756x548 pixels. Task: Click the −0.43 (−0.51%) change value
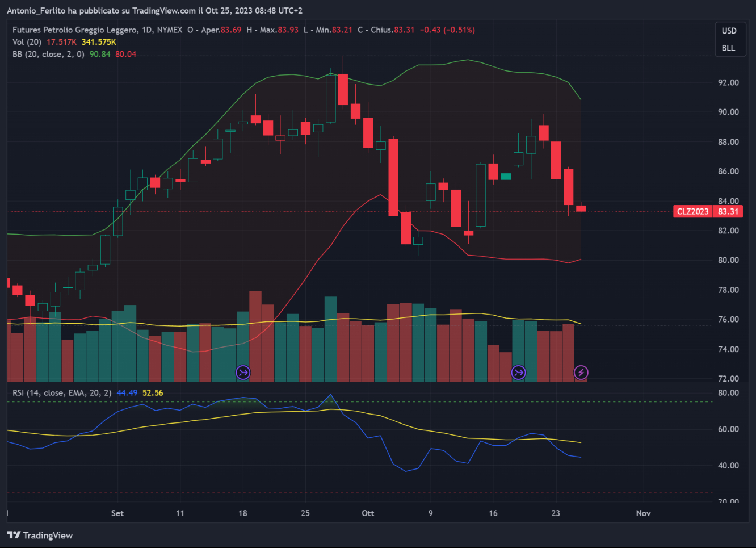[x=447, y=30]
